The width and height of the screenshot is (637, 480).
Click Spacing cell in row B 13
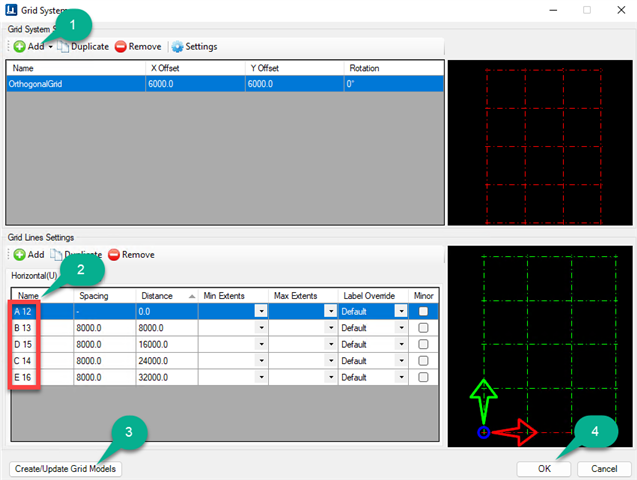coord(104,328)
